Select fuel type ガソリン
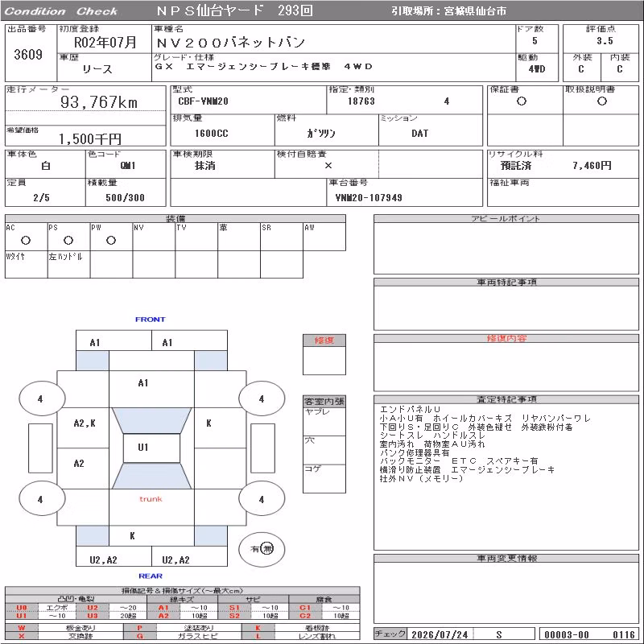The image size is (644, 644). pyautogui.click(x=321, y=133)
